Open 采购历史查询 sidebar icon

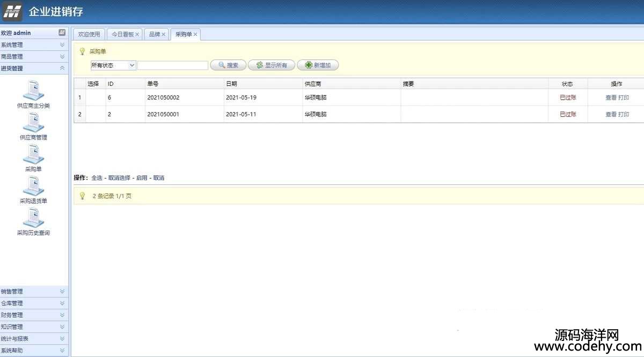33,218
